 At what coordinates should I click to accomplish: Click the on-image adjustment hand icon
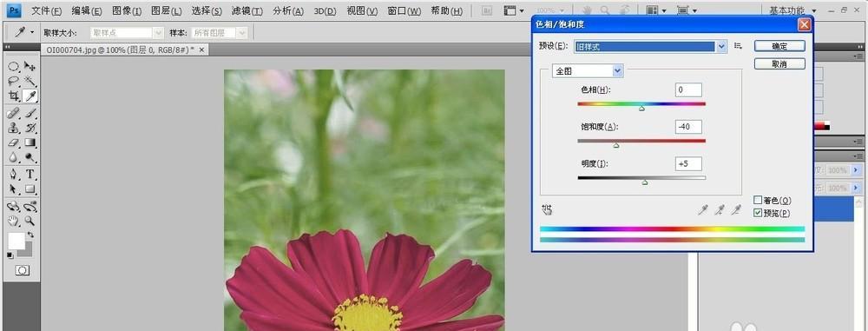point(548,209)
